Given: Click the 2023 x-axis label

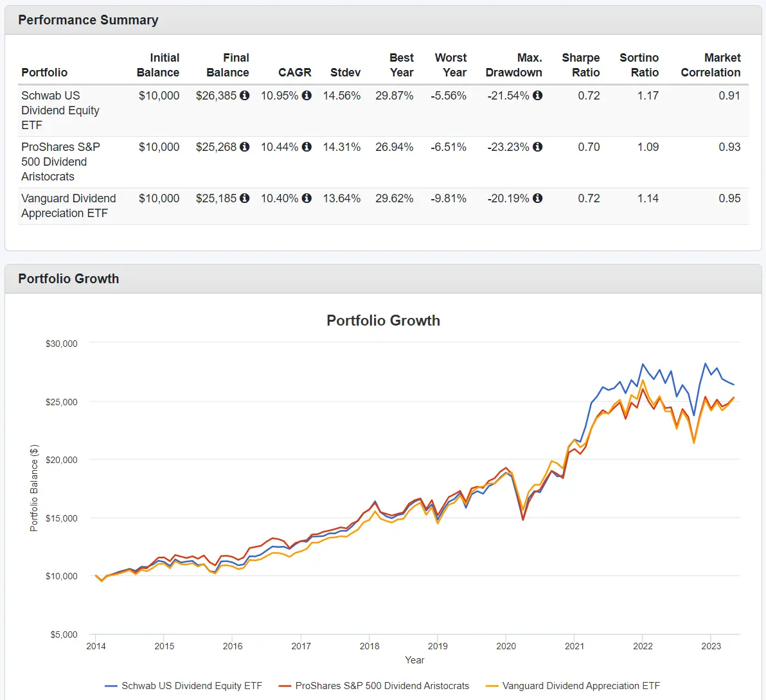Looking at the screenshot, I should [711, 646].
